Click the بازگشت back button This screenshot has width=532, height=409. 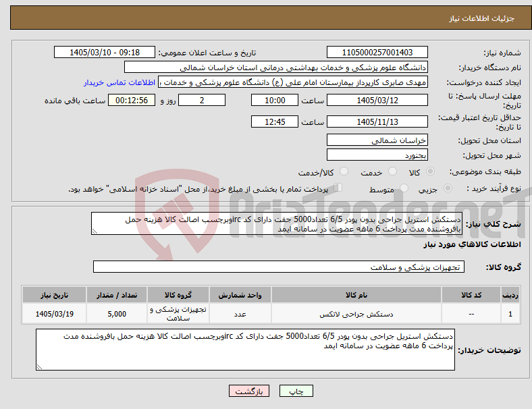(x=249, y=391)
